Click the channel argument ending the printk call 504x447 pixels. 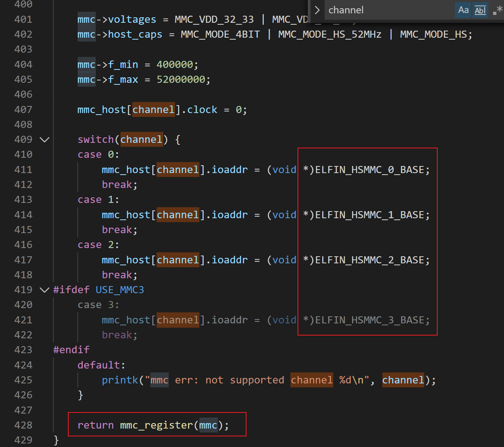tap(403, 380)
